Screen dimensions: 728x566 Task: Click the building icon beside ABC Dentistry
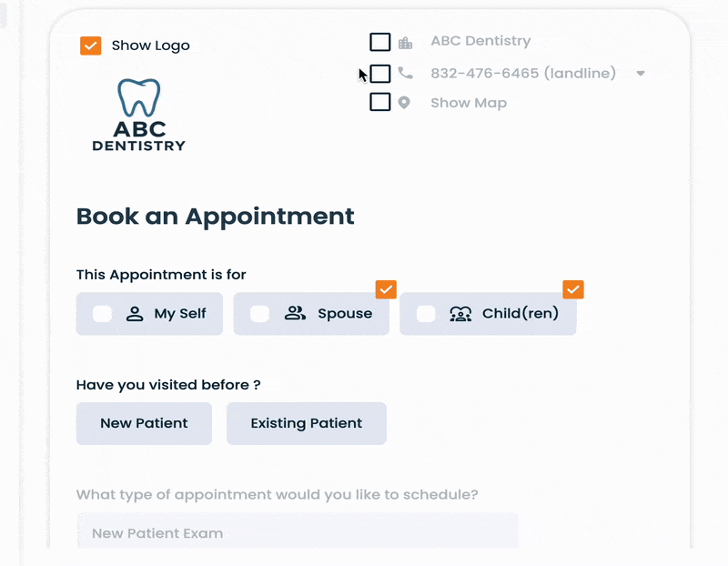(405, 43)
